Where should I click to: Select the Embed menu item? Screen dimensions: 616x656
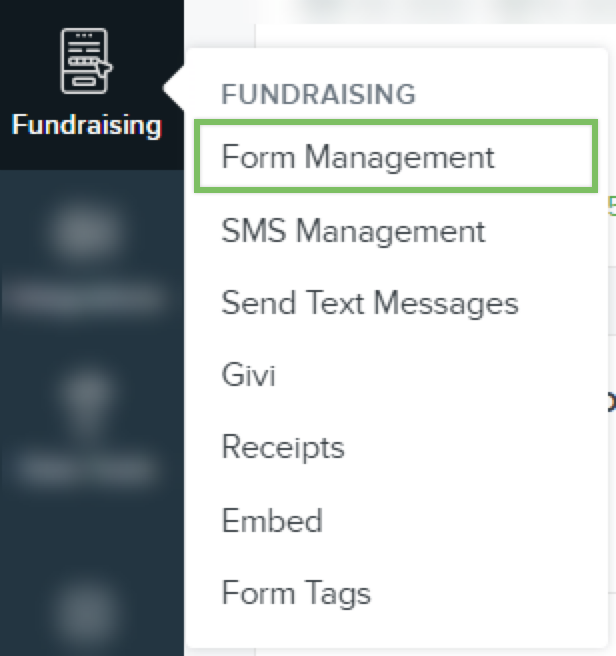click(x=272, y=521)
